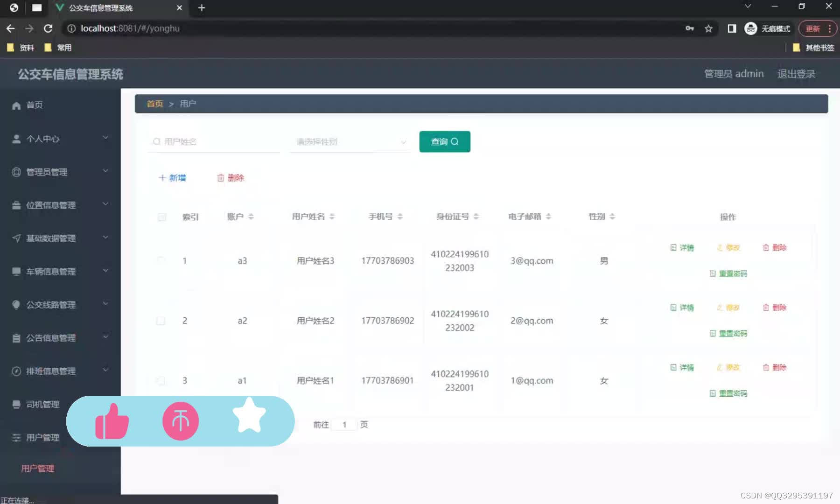Click the white star favorite icon
The height and width of the screenshot is (504, 840).
(249, 415)
